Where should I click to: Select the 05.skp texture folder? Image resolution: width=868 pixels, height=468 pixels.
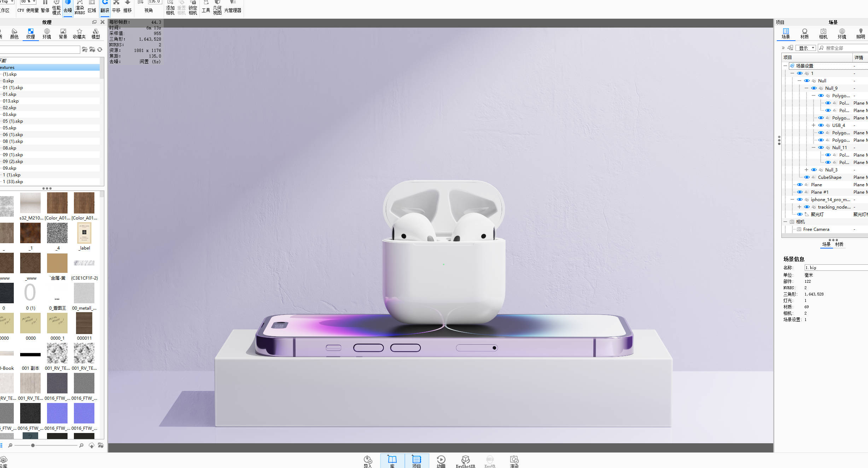click(10, 128)
